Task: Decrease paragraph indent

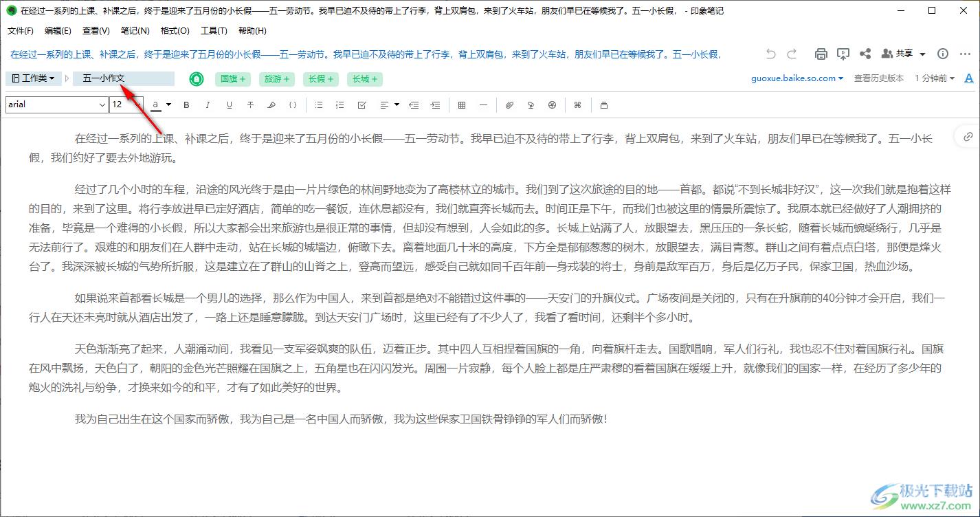Action: (414, 105)
